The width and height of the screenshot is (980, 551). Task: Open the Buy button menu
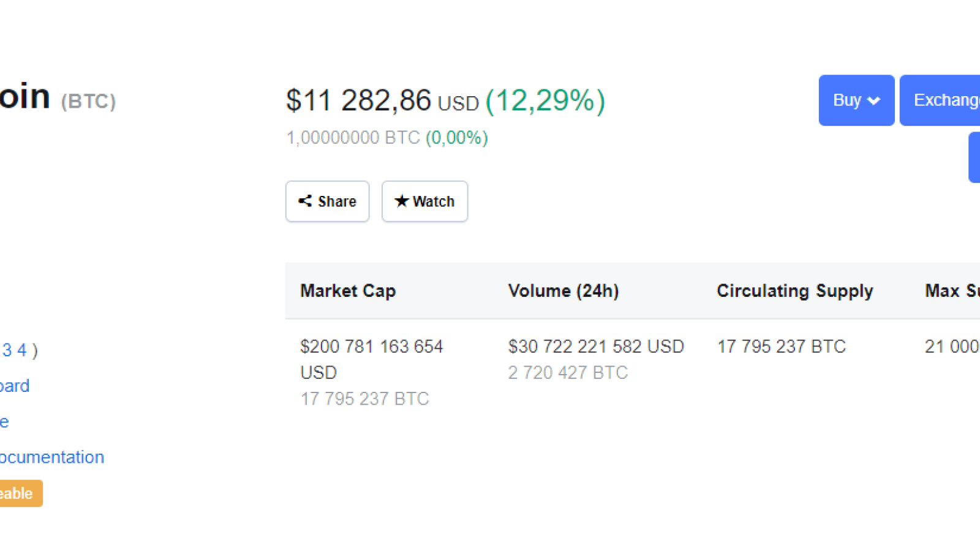856,100
